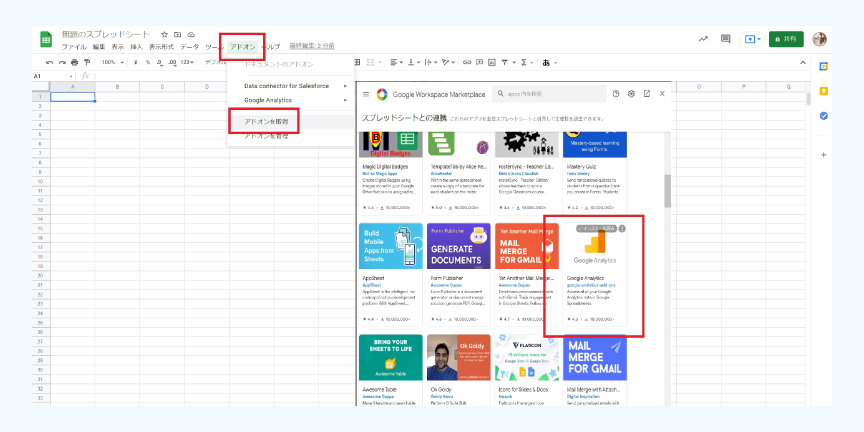
Task: Open text wrapping dropdown
Action: [430, 62]
